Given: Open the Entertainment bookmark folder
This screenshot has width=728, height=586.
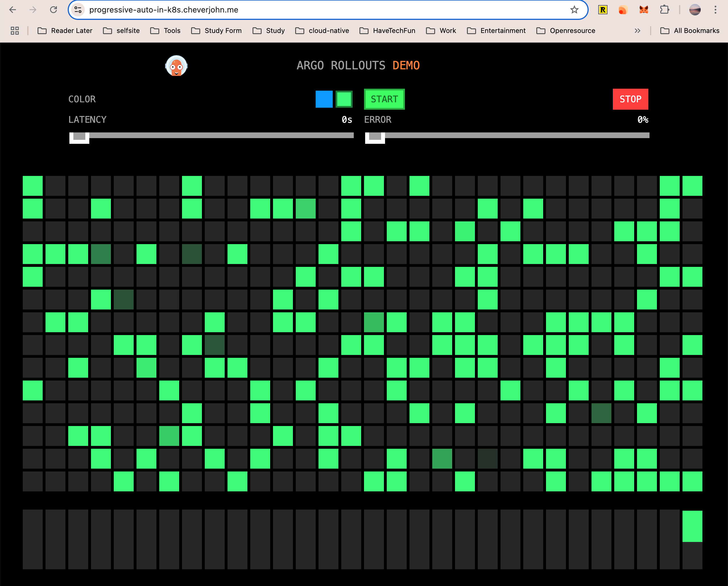Looking at the screenshot, I should [496, 31].
